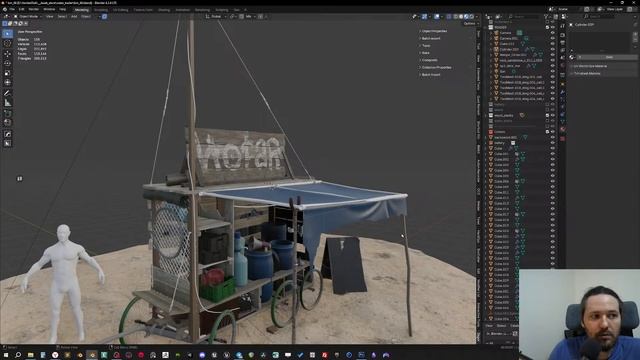This screenshot has width=640, height=360.
Task: Open the Edit menu
Action: point(21,9)
